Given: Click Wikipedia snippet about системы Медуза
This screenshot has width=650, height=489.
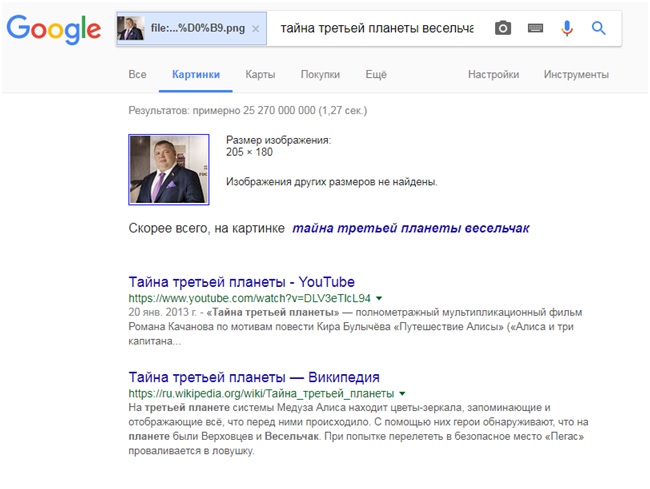Looking at the screenshot, I should tap(358, 429).
